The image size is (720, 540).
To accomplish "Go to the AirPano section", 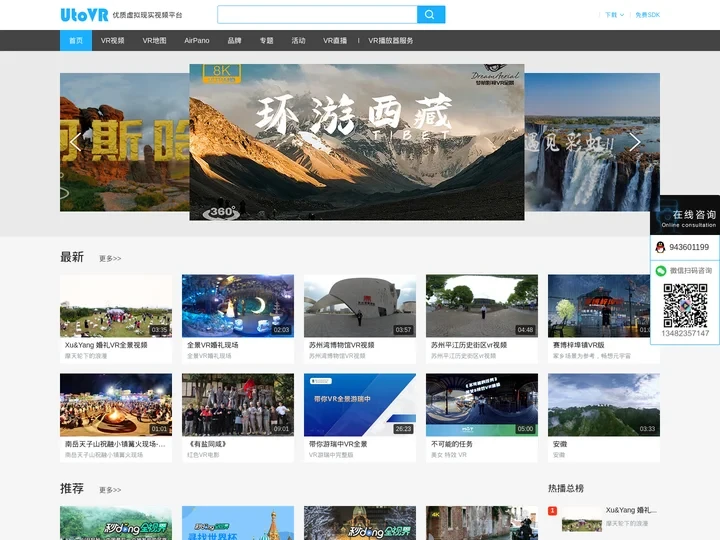I will pos(197,40).
